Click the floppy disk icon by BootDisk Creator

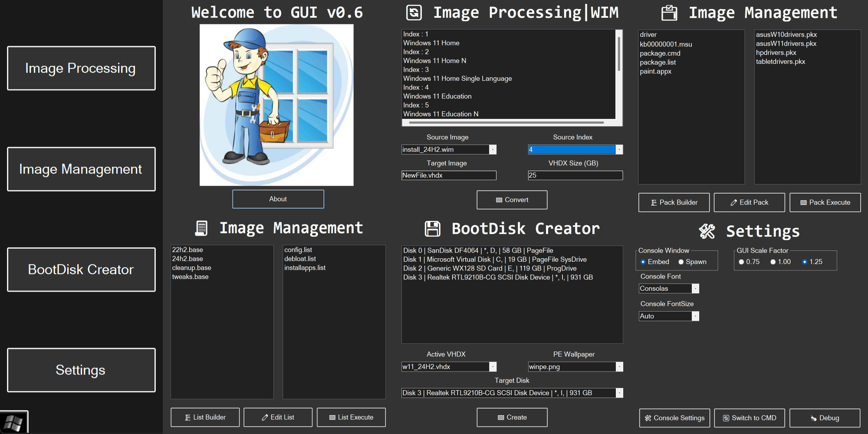(x=432, y=229)
